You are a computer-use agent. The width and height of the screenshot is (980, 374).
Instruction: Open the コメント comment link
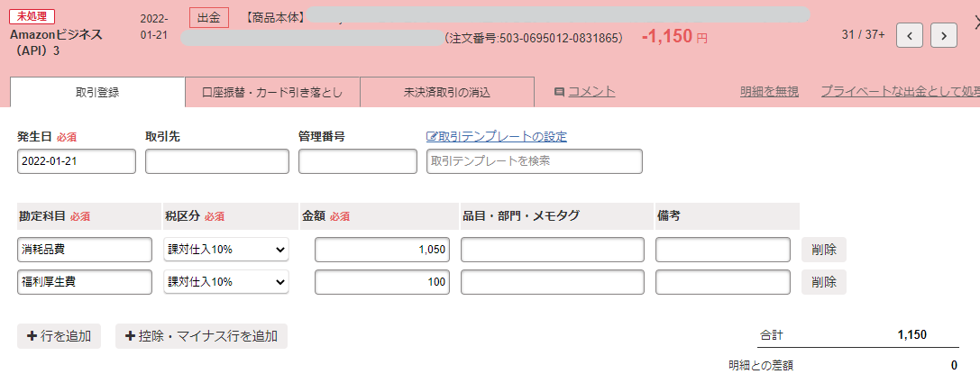coord(584,91)
